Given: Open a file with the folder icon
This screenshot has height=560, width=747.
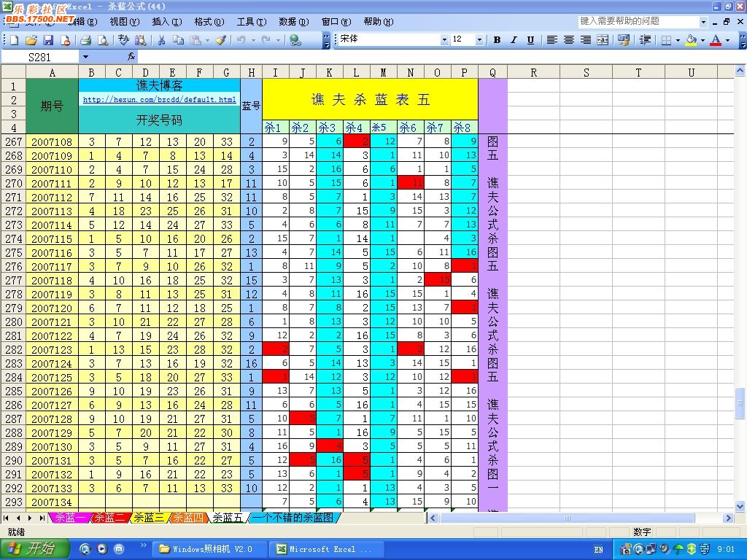Looking at the screenshot, I should pos(31,40).
